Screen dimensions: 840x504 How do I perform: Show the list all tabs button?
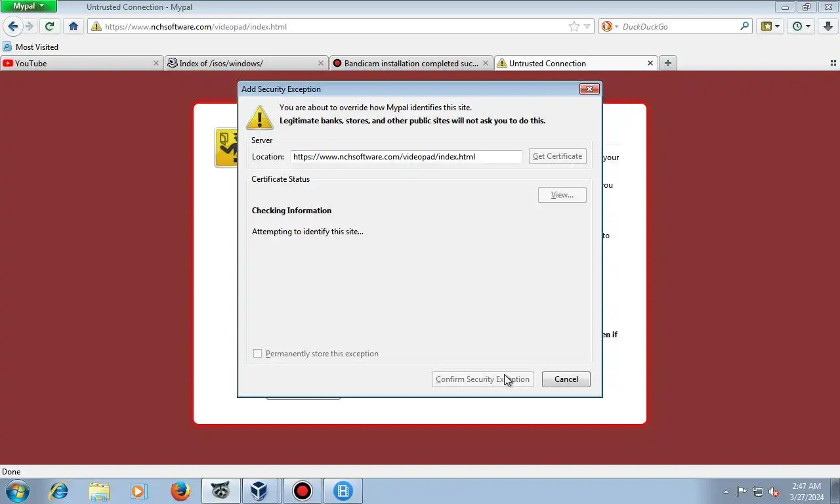pos(833,63)
